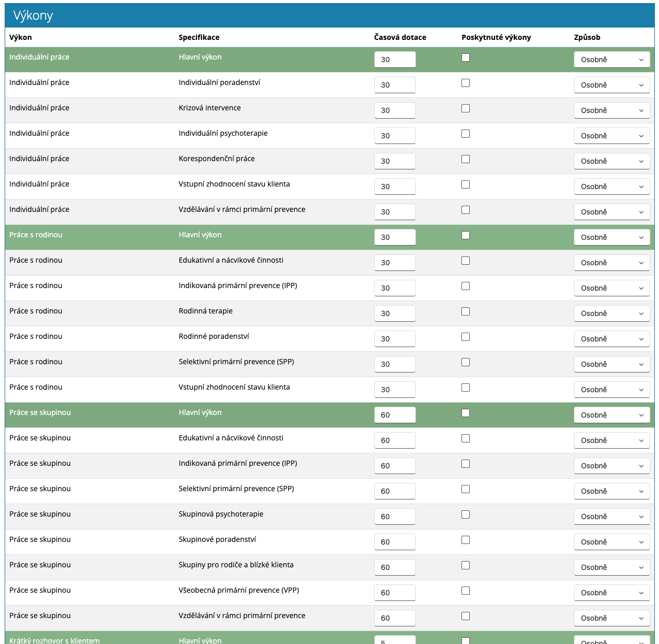659x644 pixels.
Task: Tick the Rodinné poradenství checkbox
Action: 466,337
